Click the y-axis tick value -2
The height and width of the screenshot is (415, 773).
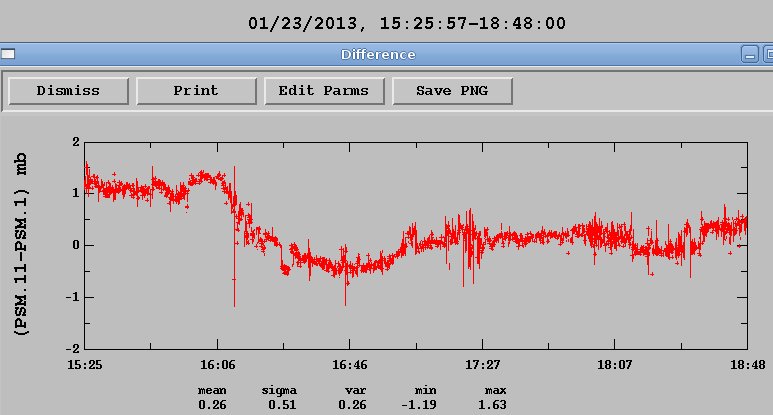click(x=72, y=349)
